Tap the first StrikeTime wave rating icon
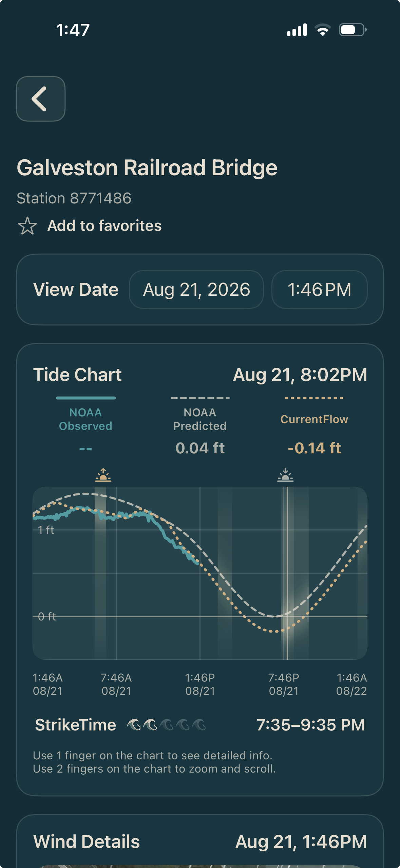Image resolution: width=400 pixels, height=868 pixels. tap(134, 725)
